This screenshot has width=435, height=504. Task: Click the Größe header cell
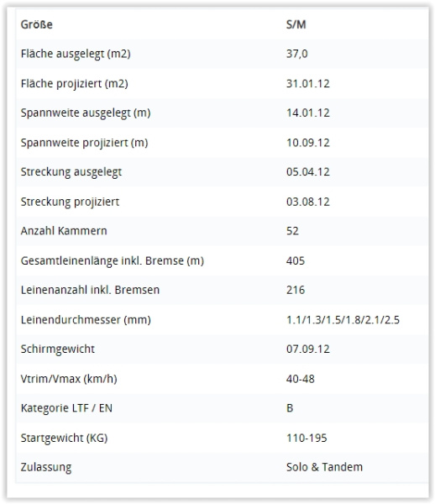36,24
